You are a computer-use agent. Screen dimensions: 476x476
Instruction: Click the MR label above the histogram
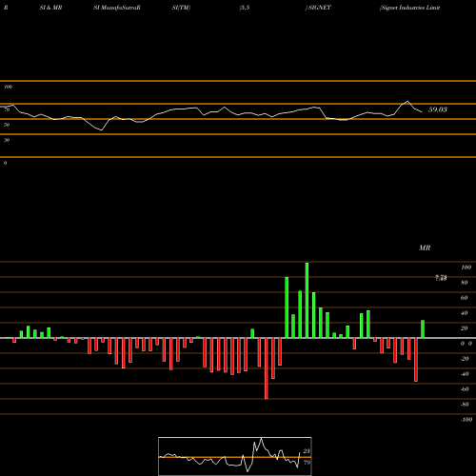pyautogui.click(x=425, y=248)
